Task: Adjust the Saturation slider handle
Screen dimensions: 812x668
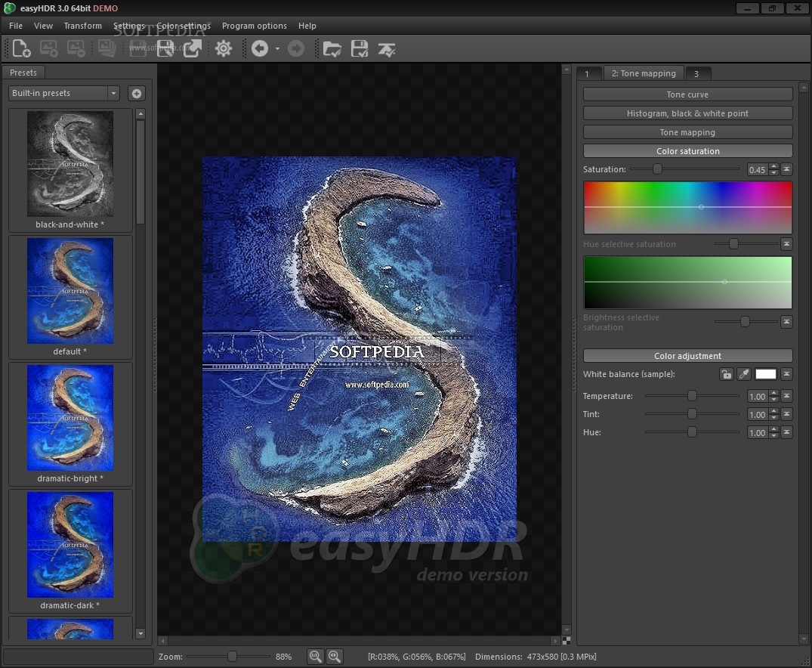Action: point(657,169)
